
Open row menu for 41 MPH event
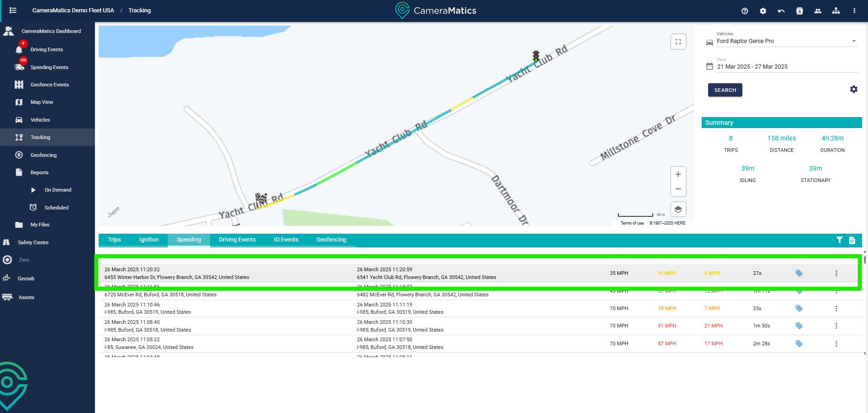tap(836, 273)
